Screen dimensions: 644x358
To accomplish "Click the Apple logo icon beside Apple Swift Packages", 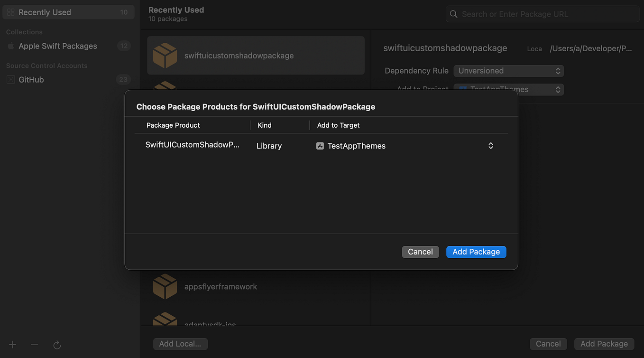I will pos(10,46).
